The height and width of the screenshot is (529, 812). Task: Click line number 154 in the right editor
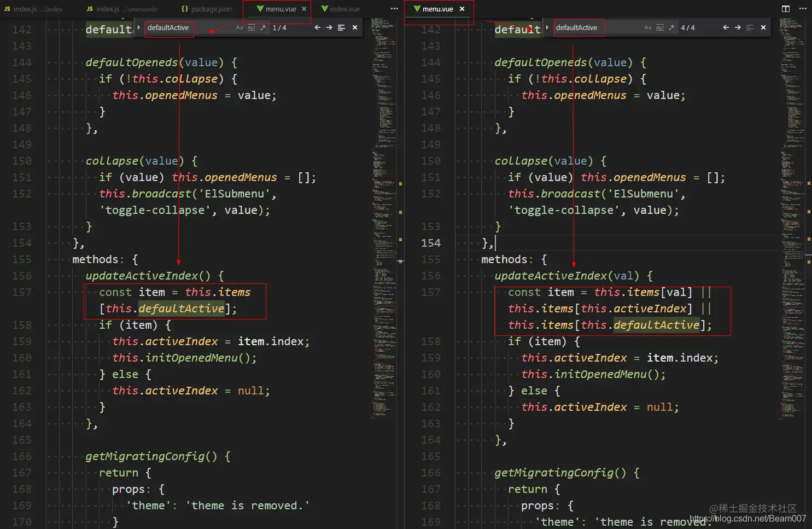[431, 243]
